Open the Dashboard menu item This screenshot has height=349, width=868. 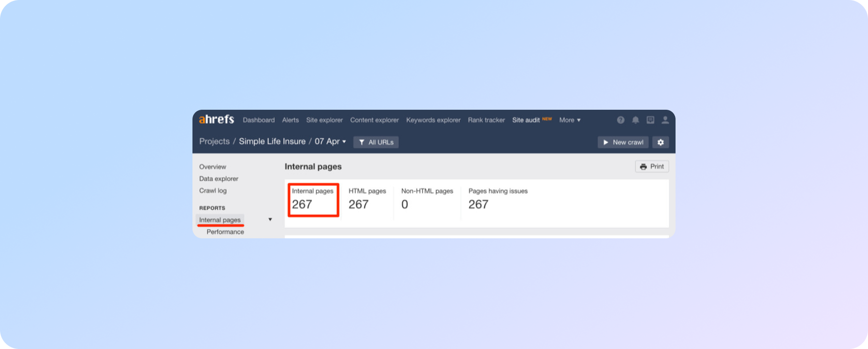tap(259, 120)
